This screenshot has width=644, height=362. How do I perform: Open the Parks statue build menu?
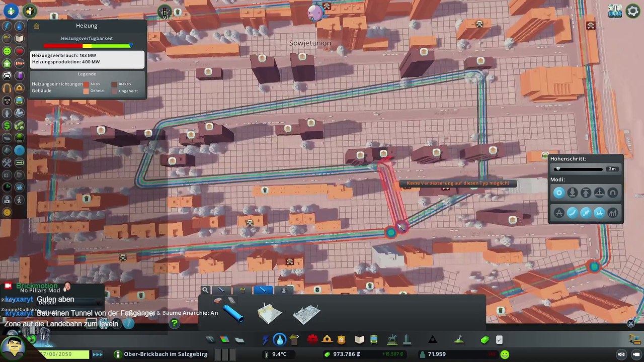[x=392, y=340]
